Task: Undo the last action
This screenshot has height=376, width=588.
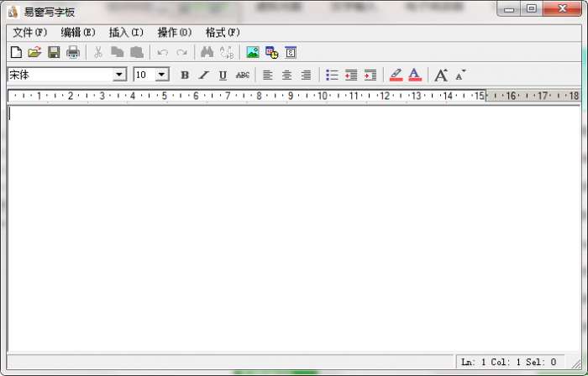Action: [162, 52]
